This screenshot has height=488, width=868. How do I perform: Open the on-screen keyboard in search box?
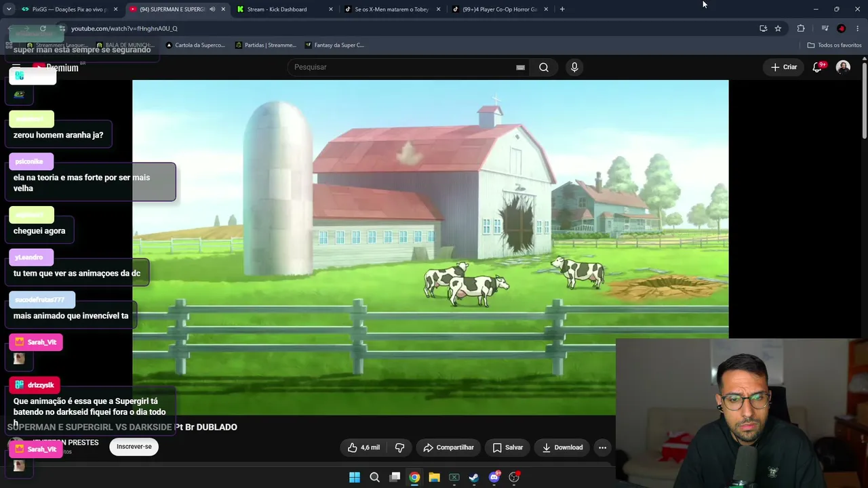[520, 67]
